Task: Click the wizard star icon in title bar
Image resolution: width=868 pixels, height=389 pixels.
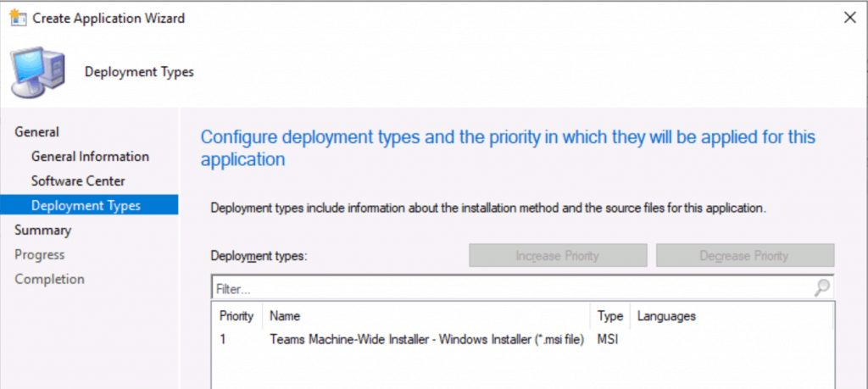Action: 19,18
